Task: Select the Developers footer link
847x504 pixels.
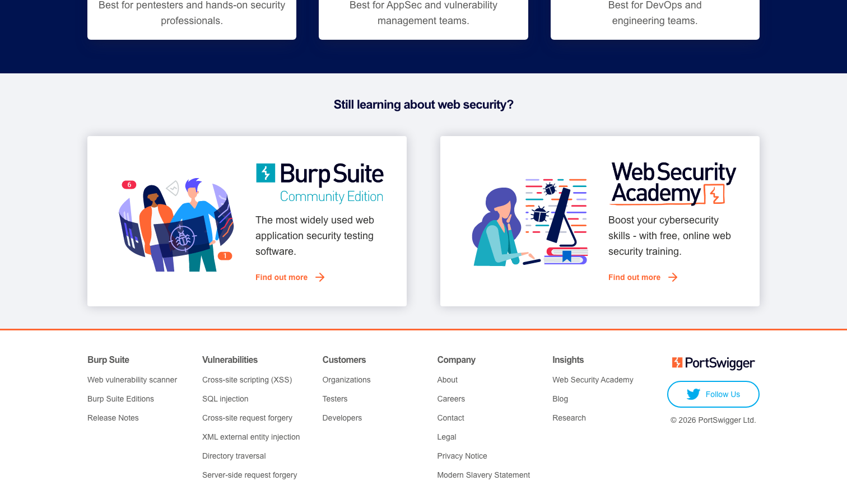Action: (342, 418)
